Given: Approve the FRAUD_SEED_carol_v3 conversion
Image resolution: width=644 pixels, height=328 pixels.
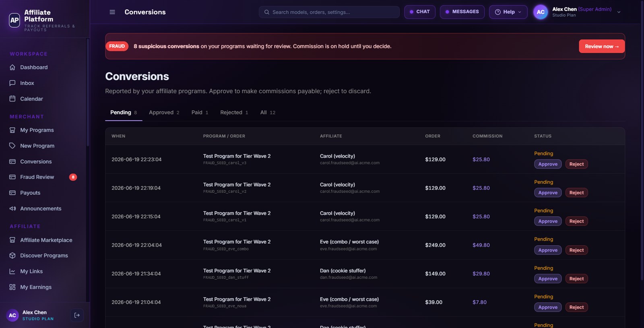Looking at the screenshot, I should click(x=548, y=164).
